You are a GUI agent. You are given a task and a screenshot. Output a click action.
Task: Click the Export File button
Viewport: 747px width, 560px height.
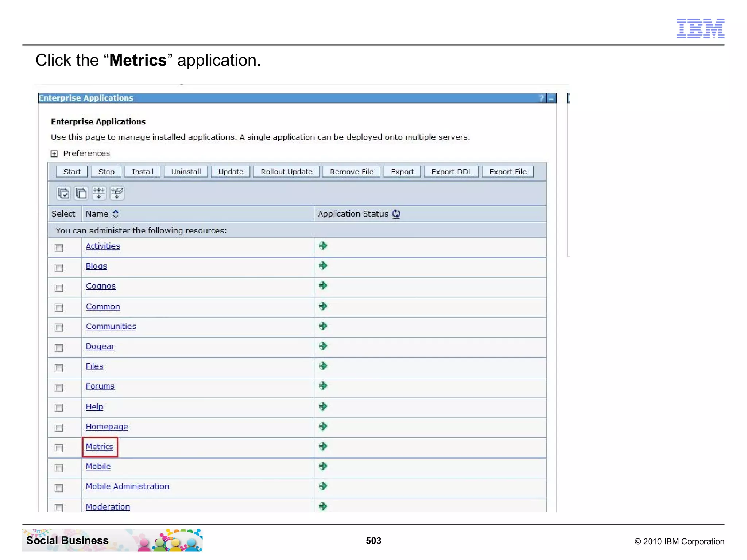pyautogui.click(x=508, y=172)
